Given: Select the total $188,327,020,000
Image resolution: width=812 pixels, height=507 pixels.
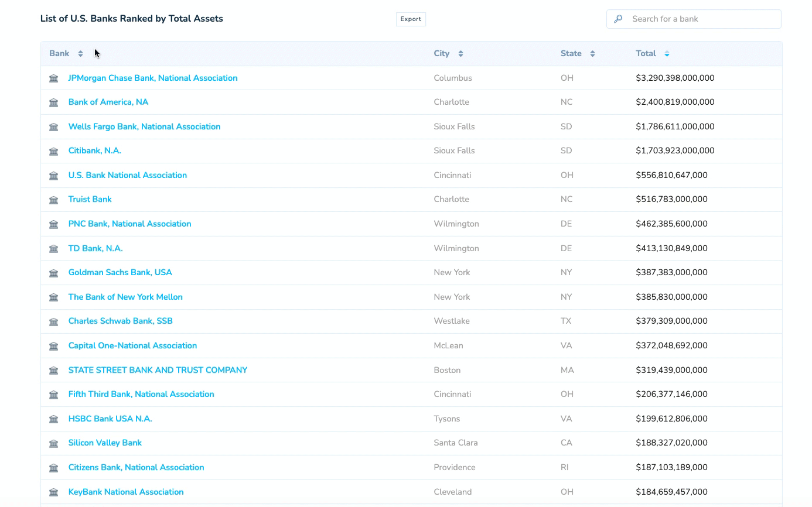Looking at the screenshot, I should coord(671,443).
